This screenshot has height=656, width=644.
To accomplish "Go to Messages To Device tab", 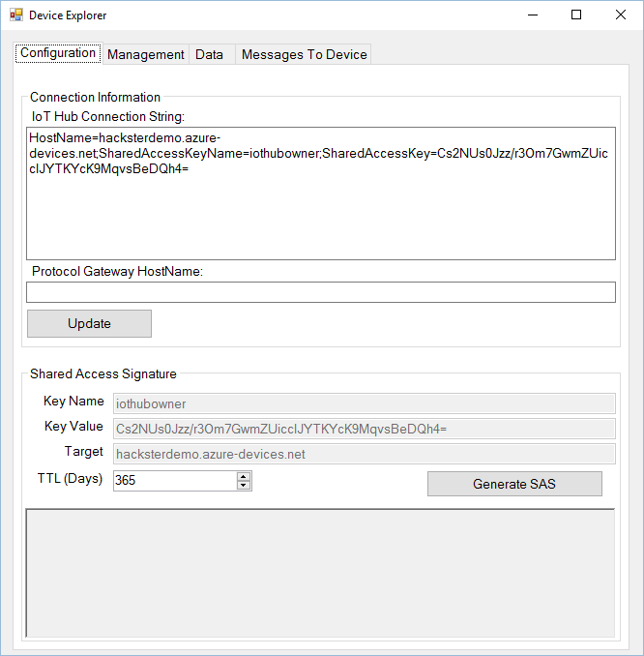I will [304, 54].
